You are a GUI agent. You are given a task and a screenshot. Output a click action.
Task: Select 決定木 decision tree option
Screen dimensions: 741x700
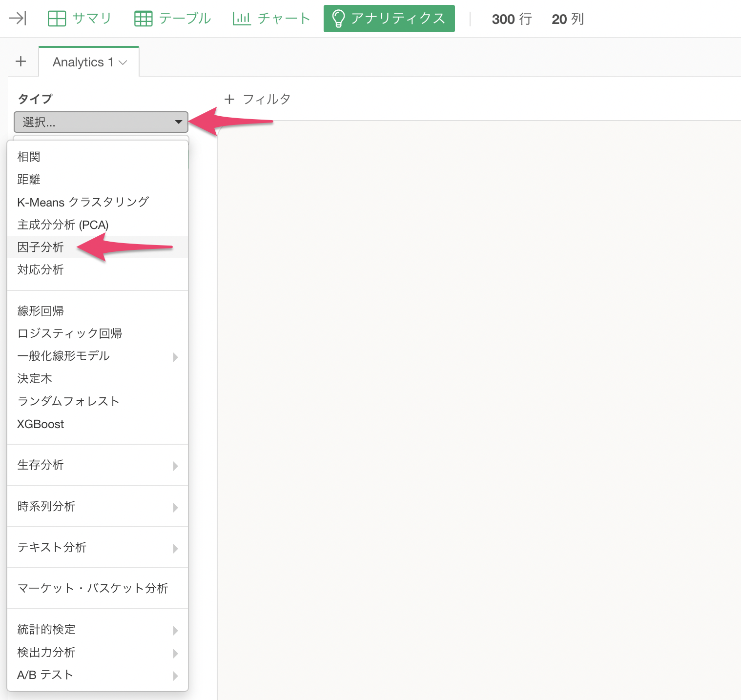pos(98,378)
